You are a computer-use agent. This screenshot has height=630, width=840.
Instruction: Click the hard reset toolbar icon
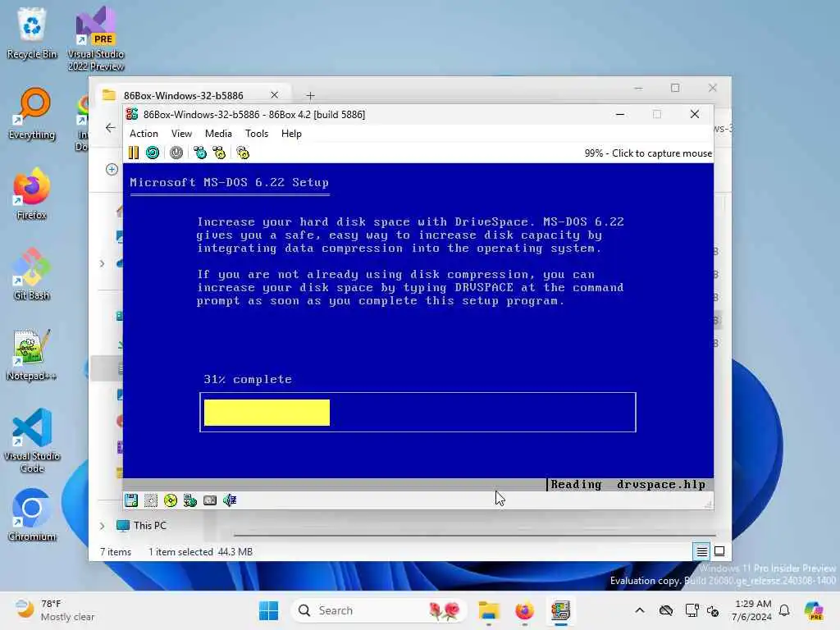point(153,153)
